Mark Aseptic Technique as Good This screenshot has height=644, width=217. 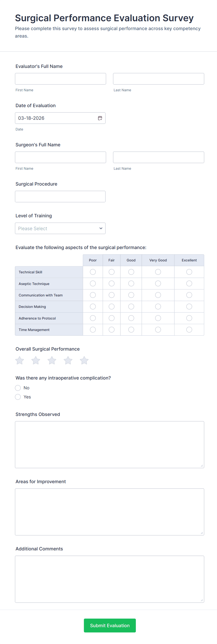pos(131,283)
